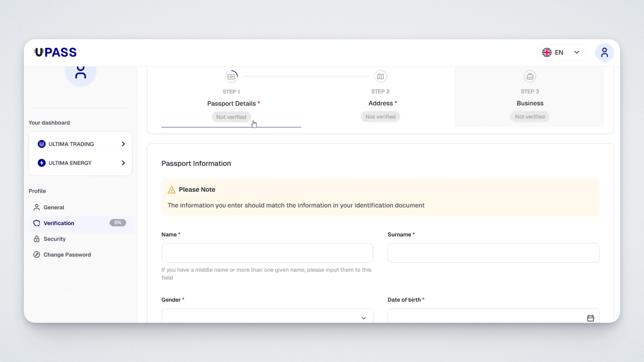Click into the Name input field
Image resolution: width=644 pixels, height=362 pixels.
click(267, 253)
